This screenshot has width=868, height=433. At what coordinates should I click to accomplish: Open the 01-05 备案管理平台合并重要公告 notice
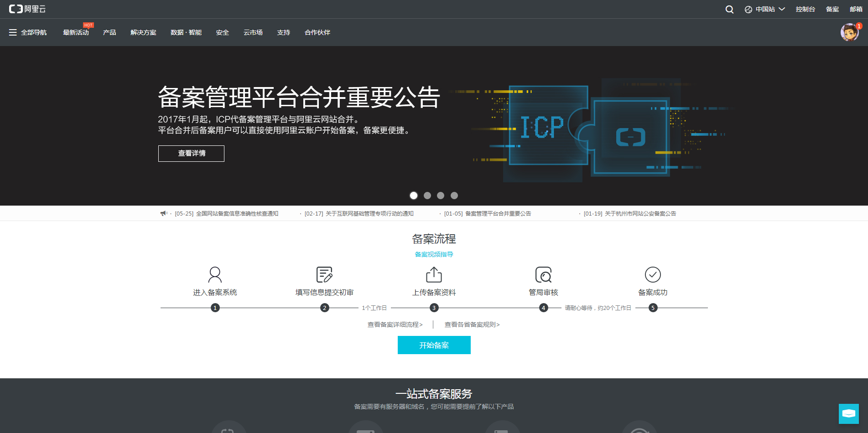point(488,213)
